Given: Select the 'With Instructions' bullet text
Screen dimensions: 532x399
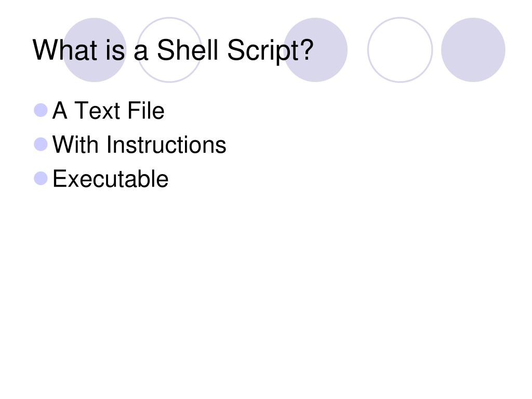Looking at the screenshot, I should [x=139, y=144].
